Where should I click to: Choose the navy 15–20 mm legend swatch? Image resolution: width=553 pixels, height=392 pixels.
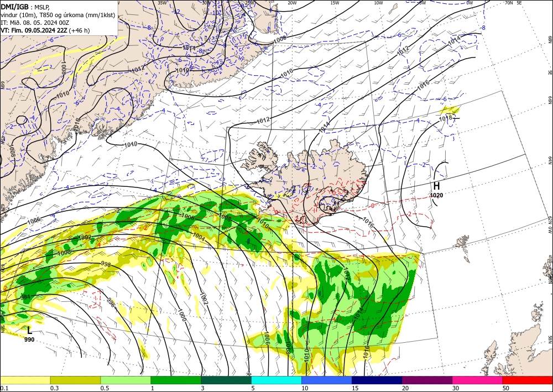point(377,380)
